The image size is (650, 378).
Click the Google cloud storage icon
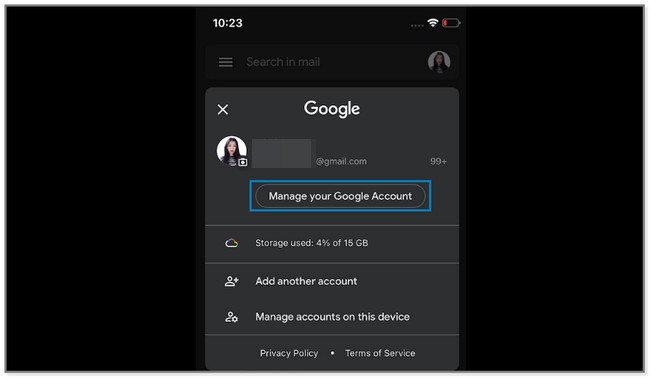pos(231,243)
